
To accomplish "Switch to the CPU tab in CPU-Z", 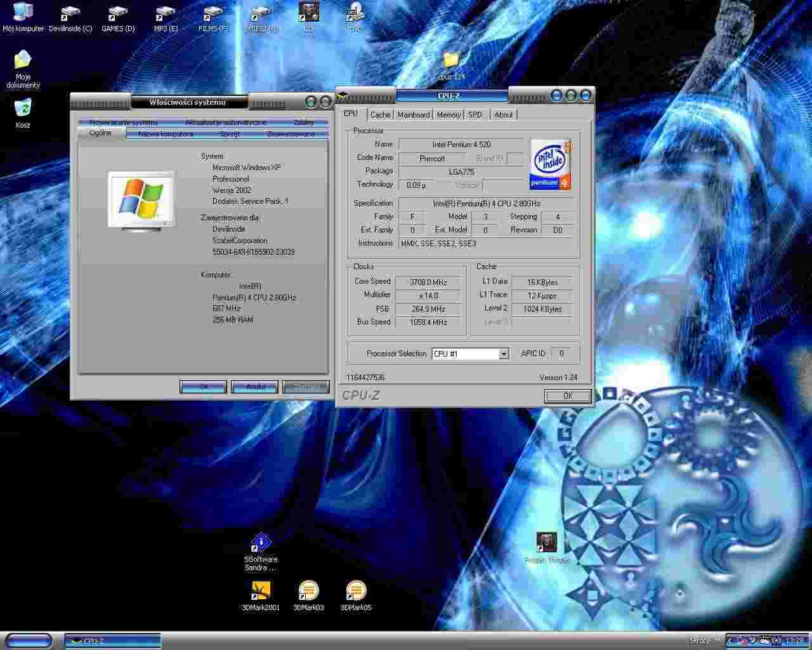I will click(350, 114).
